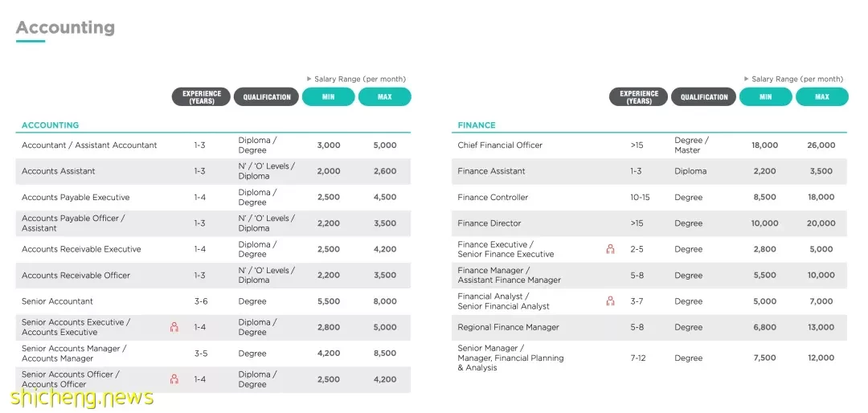868x413 pixels.
Task: Select the 2,600 max salary for Accounts Assistant
Action: (x=385, y=171)
